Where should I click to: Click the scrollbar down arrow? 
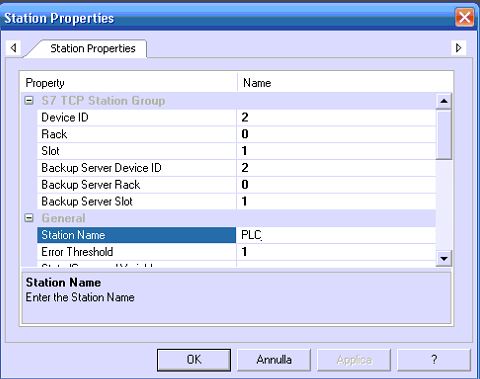tap(444, 258)
